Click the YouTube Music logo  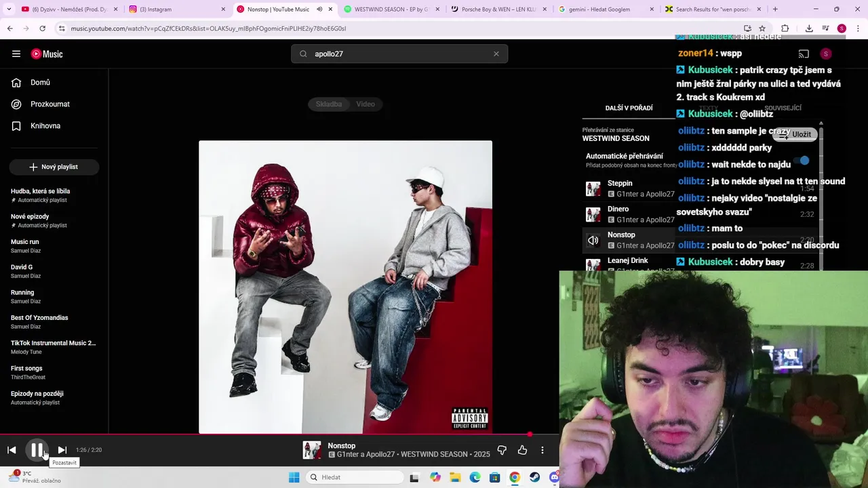pyautogui.click(x=47, y=54)
